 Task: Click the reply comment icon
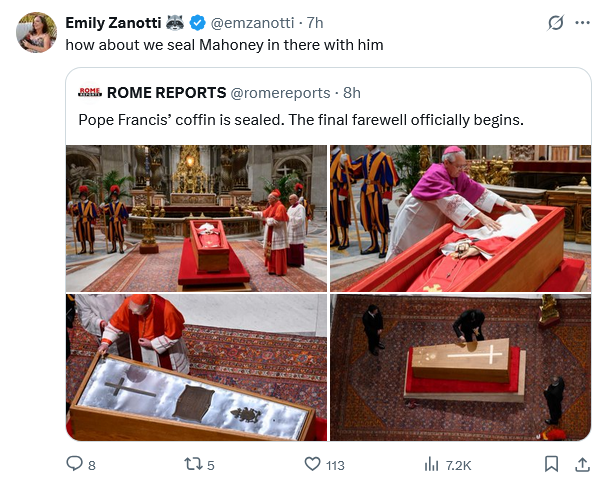74,464
